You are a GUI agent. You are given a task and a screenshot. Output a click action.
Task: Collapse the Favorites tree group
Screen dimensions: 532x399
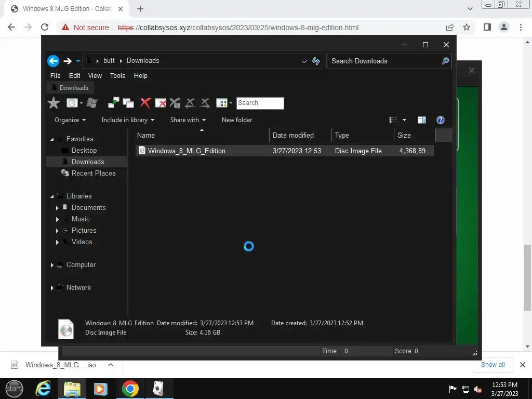pos(52,139)
